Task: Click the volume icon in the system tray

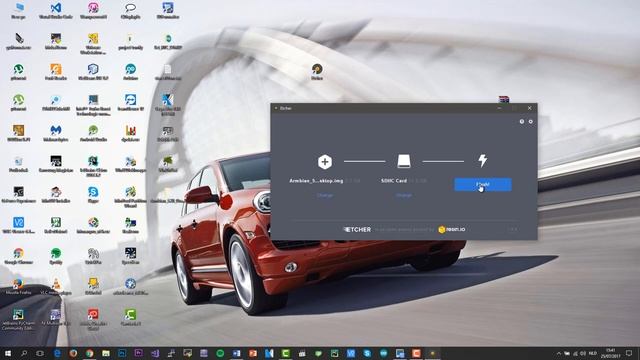Action: [583, 353]
